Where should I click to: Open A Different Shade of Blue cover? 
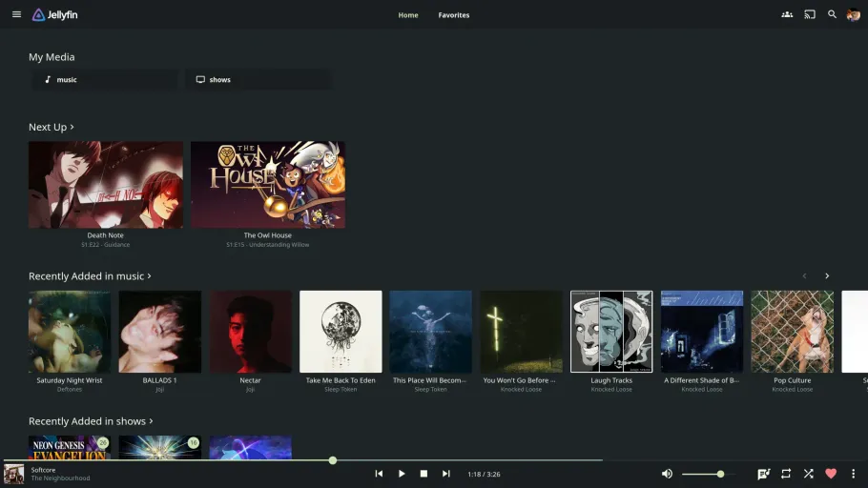[702, 332]
